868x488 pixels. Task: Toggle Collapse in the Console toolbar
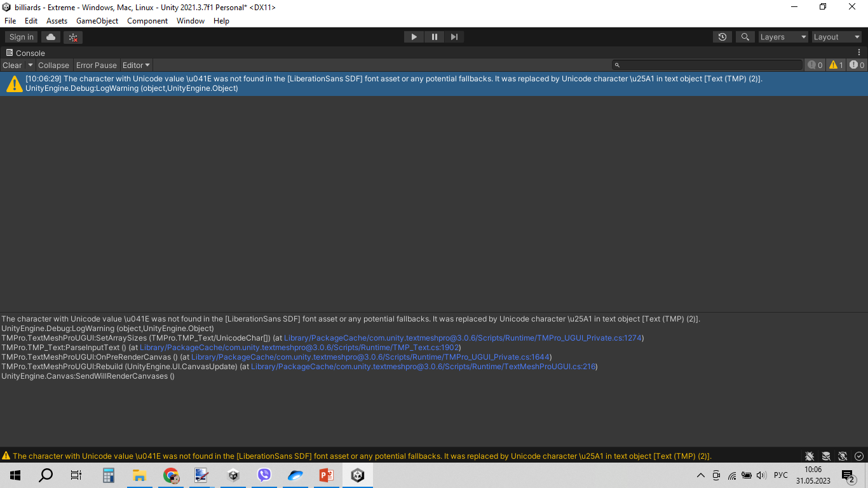(x=53, y=65)
